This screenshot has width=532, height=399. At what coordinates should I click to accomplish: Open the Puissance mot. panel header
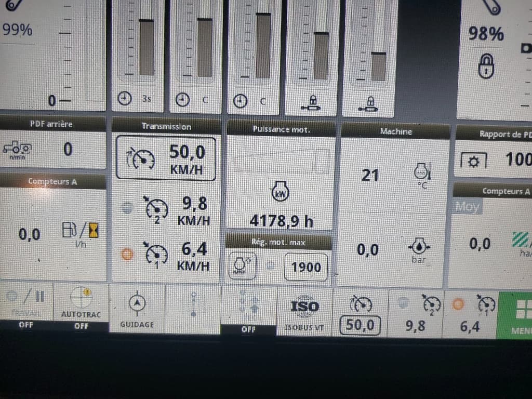[281, 129]
